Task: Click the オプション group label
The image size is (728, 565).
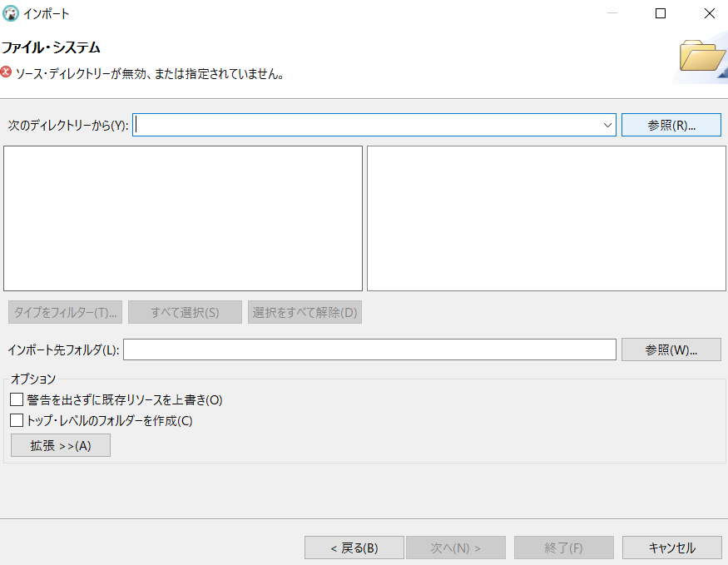Action: click(33, 379)
